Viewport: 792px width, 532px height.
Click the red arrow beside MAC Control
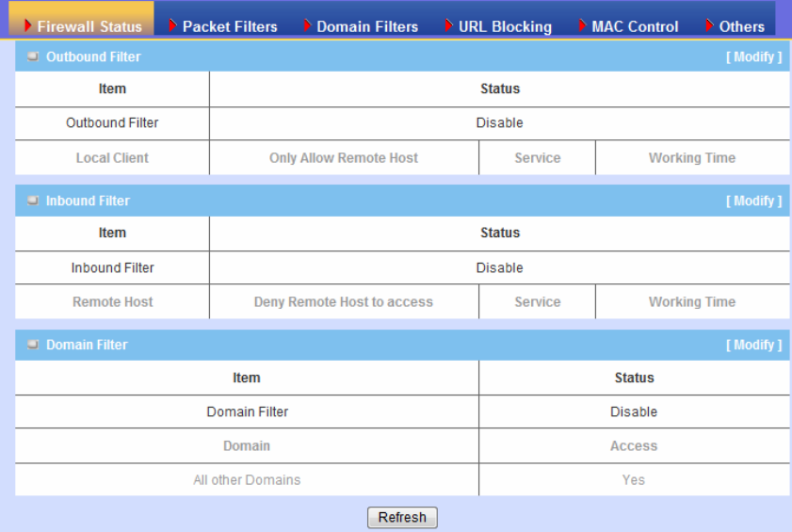click(582, 25)
